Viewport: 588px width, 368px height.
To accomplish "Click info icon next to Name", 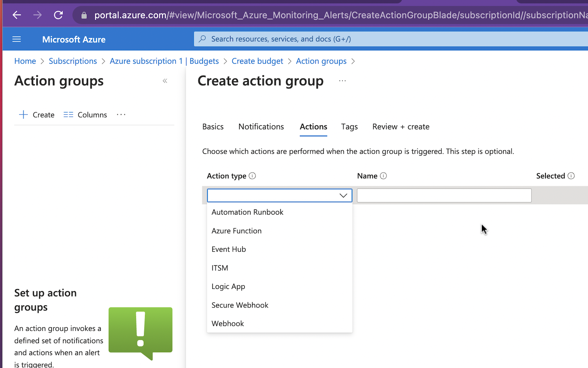I will pos(383,176).
